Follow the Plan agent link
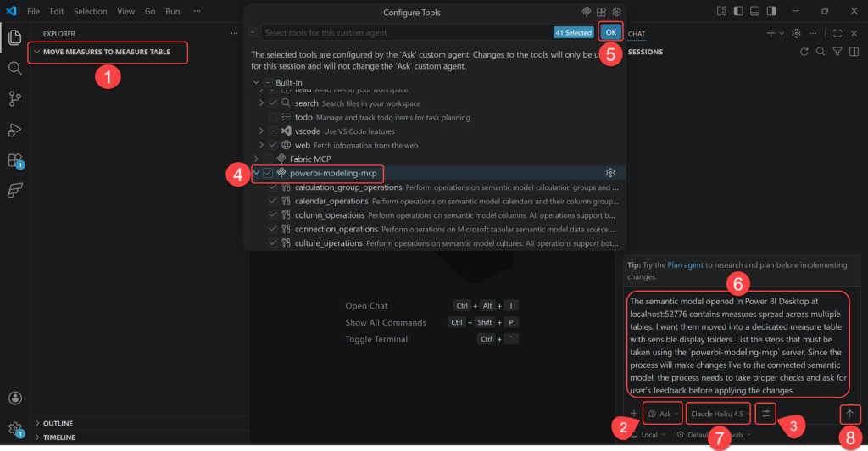The height and width of the screenshot is (451, 868). click(685, 265)
